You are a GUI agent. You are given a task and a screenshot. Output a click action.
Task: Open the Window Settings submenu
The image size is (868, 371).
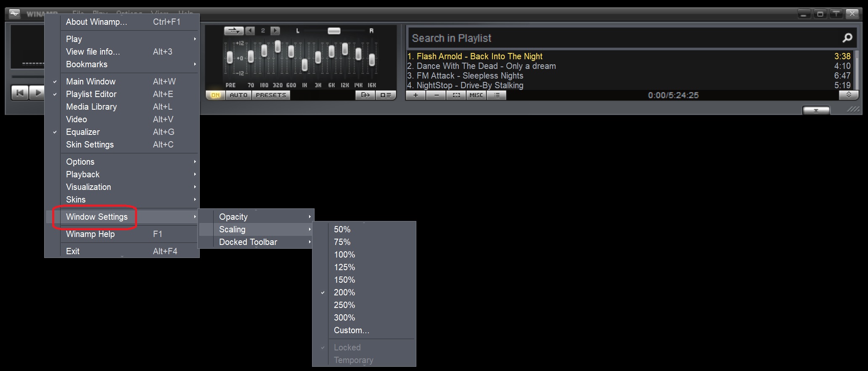(x=122, y=217)
